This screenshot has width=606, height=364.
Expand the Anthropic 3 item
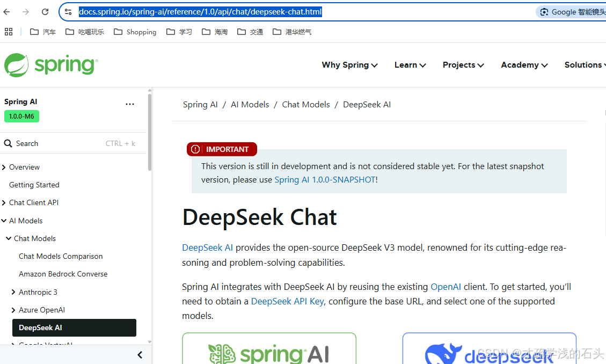[x=13, y=292]
